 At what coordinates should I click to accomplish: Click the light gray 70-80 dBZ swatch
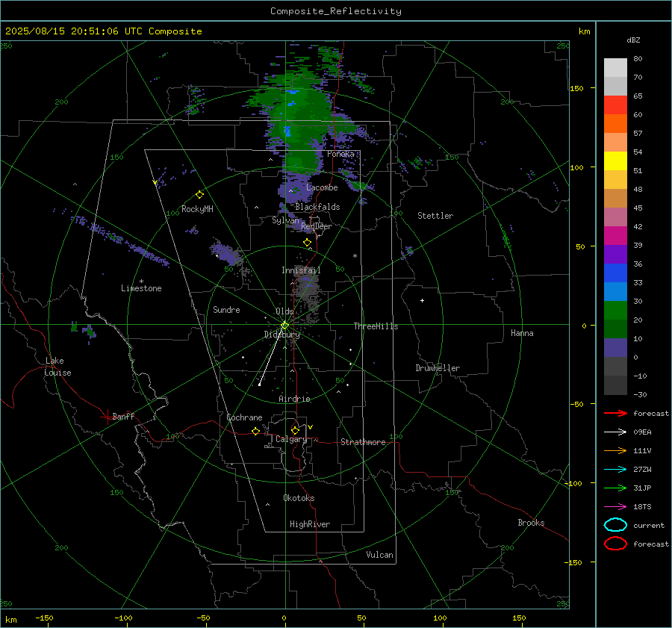click(615, 68)
